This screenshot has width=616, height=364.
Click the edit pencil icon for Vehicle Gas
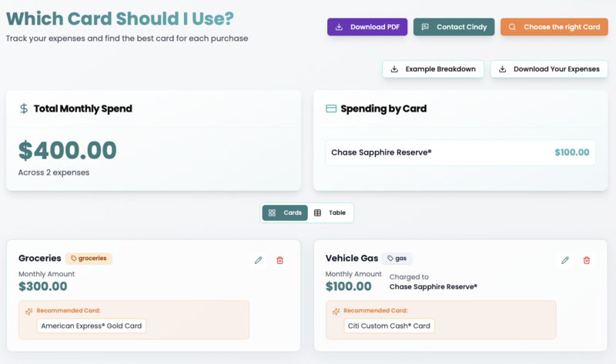[565, 260]
